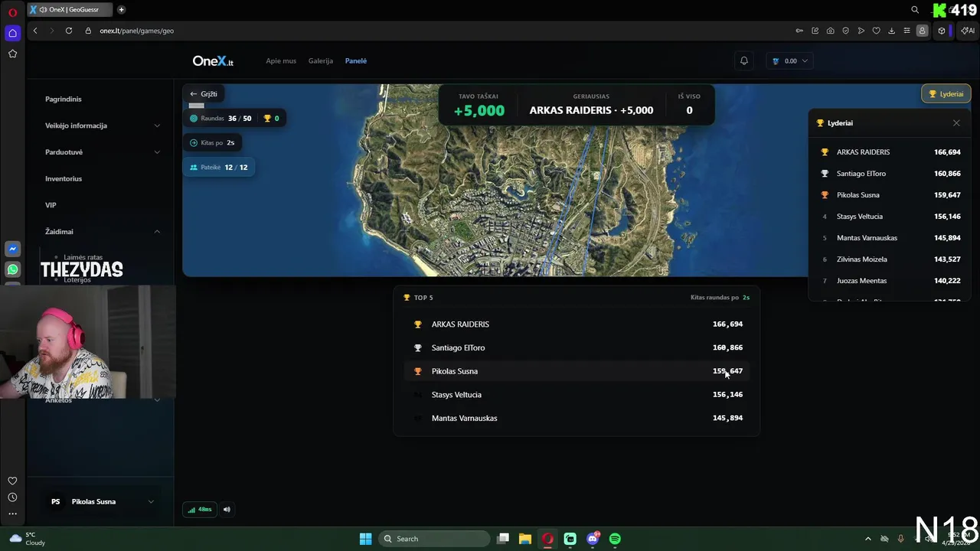This screenshot has width=980, height=551.
Task: Open Apie mus in top navigation
Action: coord(281,60)
